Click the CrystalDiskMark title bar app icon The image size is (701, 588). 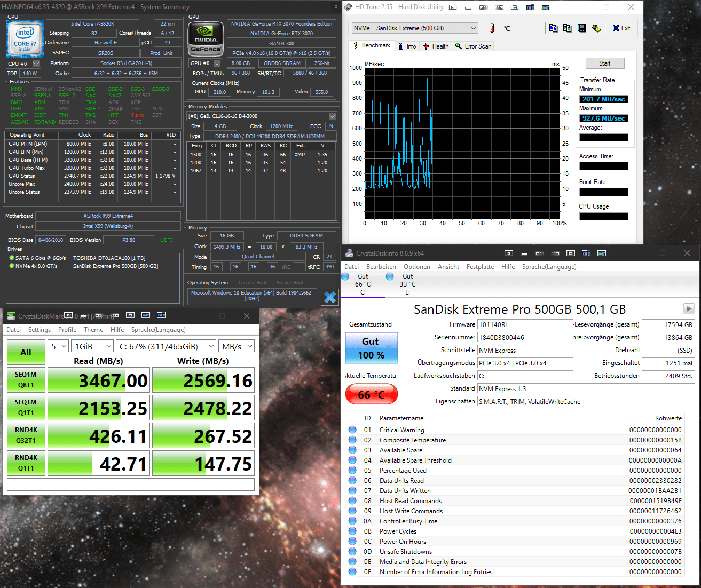[11, 316]
